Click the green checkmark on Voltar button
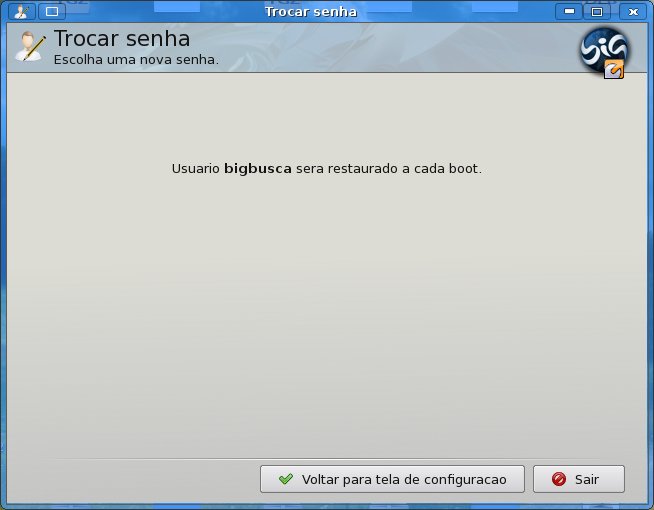 (x=286, y=479)
